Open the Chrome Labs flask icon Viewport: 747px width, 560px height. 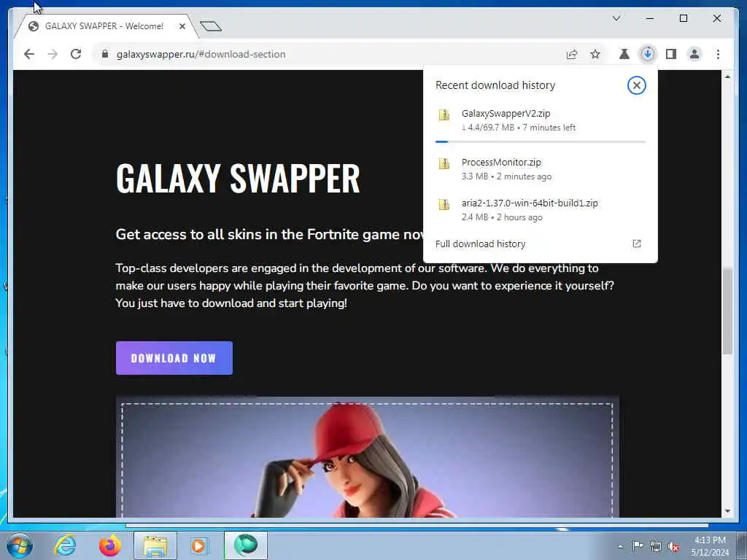(x=624, y=54)
